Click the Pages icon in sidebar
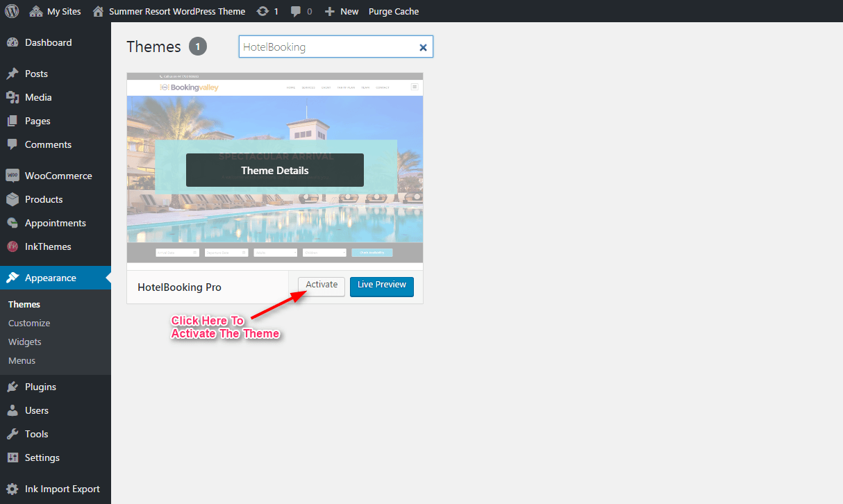Image resolution: width=843 pixels, height=504 pixels. [x=12, y=121]
